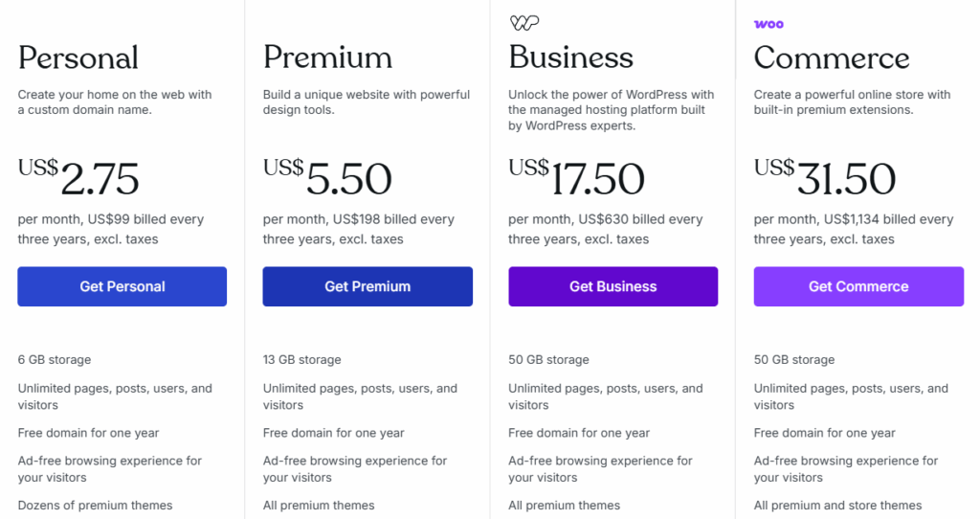Click the Get Personal button
This screenshot has height=519, width=980.
122,286
